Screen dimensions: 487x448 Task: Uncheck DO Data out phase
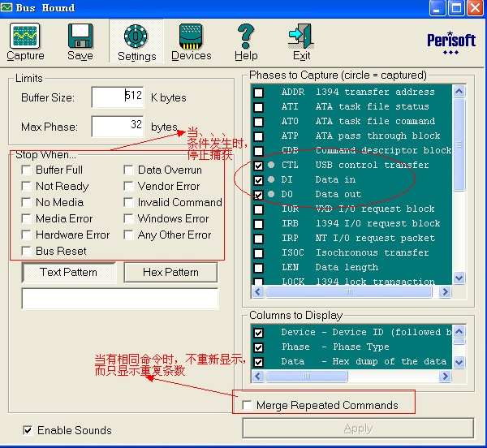pyautogui.click(x=258, y=195)
